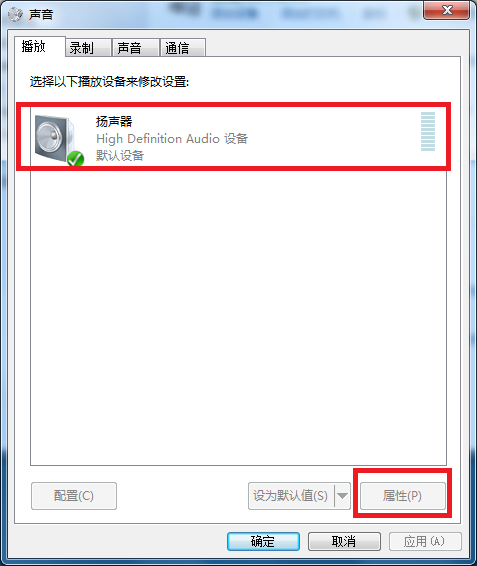Close the 声音 dialog window
Image resolution: width=477 pixels, height=566 pixels.
click(x=447, y=10)
